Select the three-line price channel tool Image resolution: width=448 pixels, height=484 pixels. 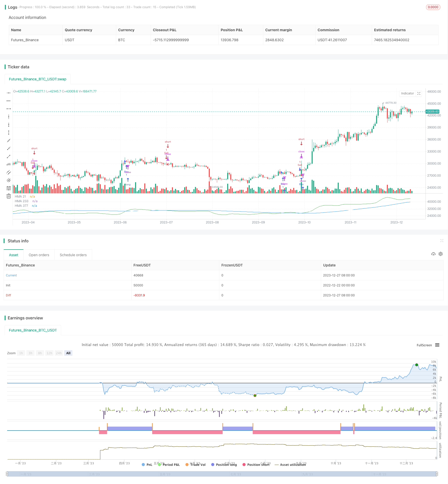click(x=9, y=180)
